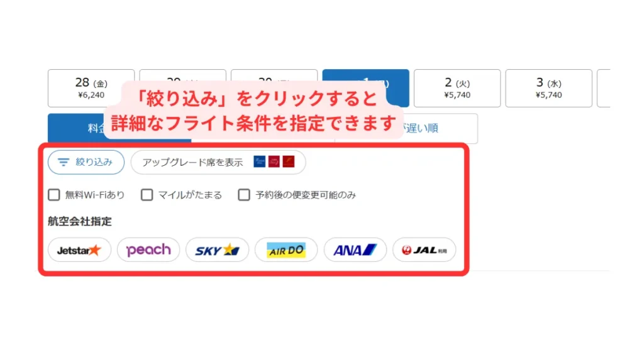This screenshot has width=644, height=338.
Task: Open the 絞り込み filter button
Action: 86,163
